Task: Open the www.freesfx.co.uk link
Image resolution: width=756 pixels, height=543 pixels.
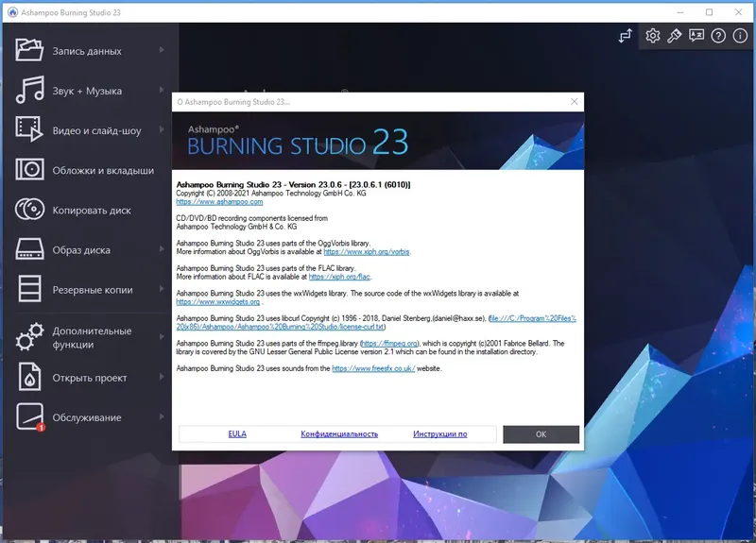Action: (373, 368)
